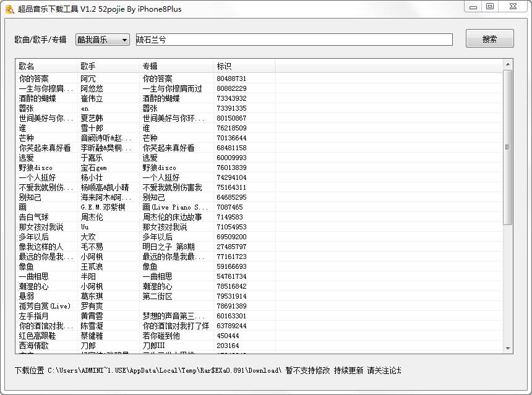Click the 歌名 column header
Viewport: 532px width, 395px height.
(x=28, y=65)
